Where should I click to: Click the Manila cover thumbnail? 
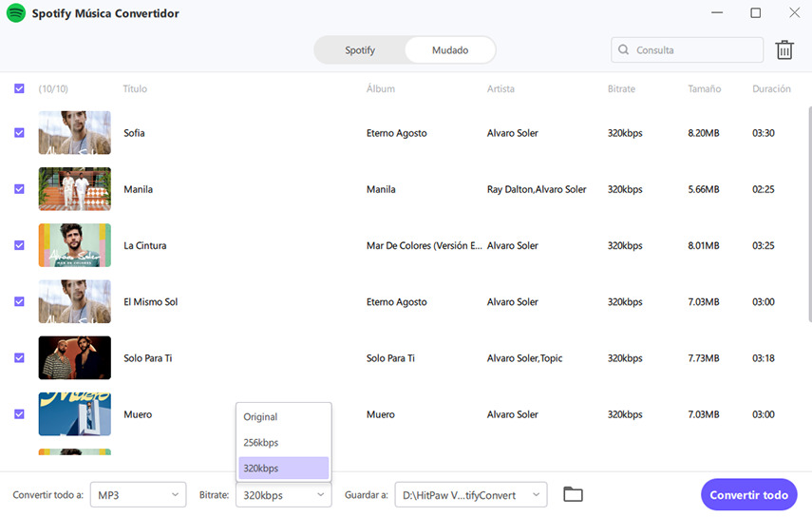tap(75, 189)
